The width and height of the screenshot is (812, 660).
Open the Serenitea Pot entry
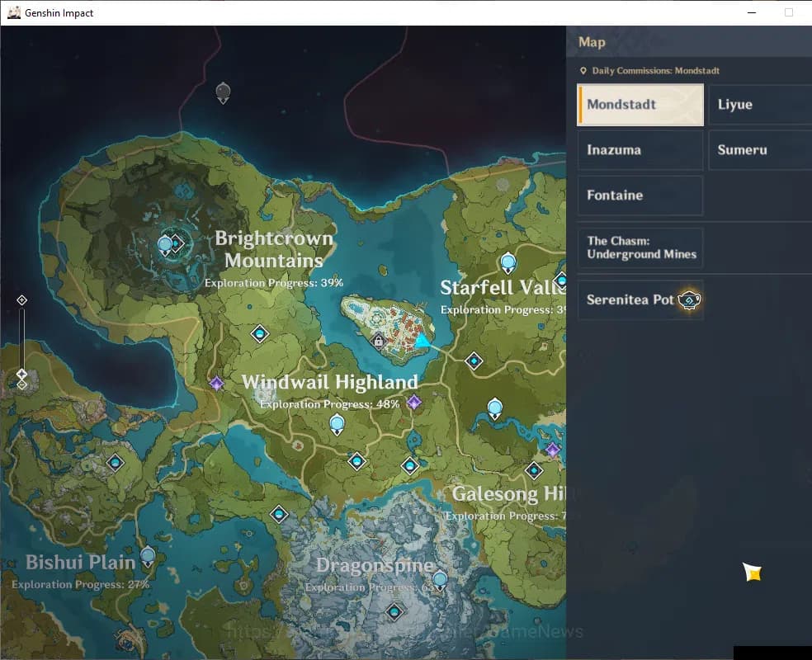click(x=640, y=299)
